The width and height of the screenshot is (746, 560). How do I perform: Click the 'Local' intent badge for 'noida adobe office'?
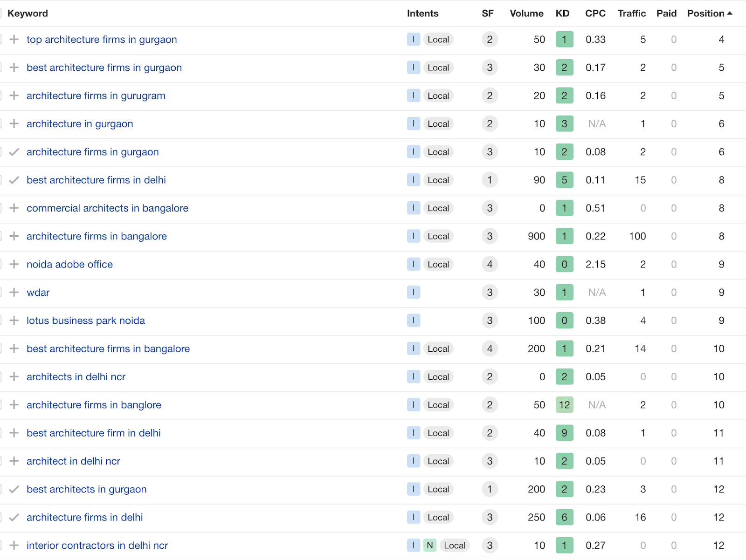438,264
